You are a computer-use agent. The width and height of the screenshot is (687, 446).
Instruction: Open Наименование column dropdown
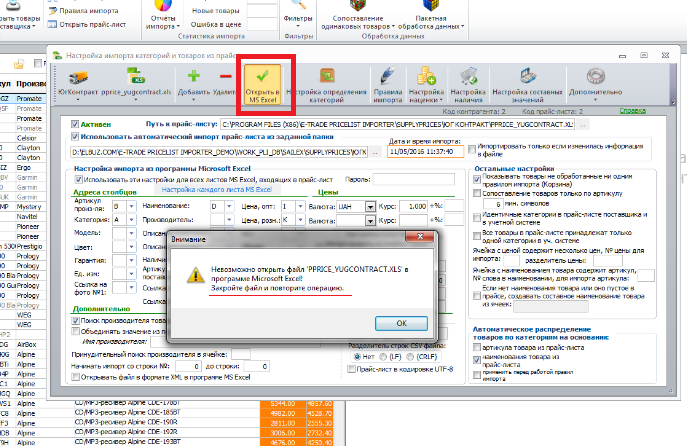230,206
